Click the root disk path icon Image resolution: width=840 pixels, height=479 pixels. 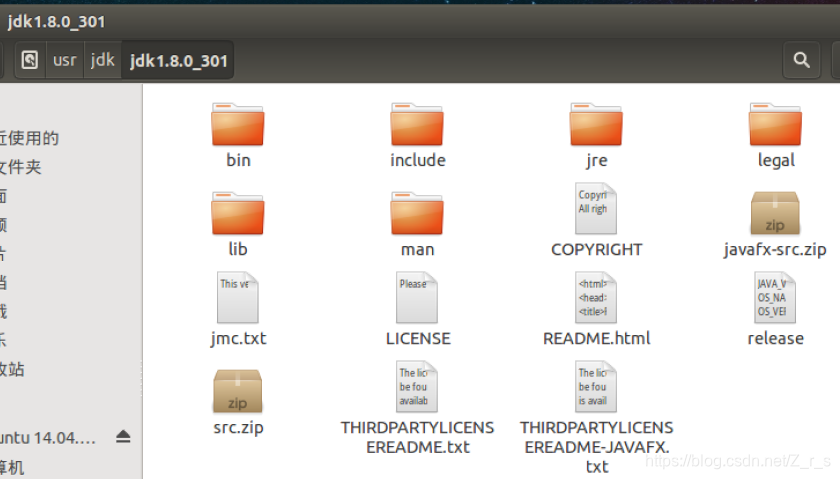(30, 60)
